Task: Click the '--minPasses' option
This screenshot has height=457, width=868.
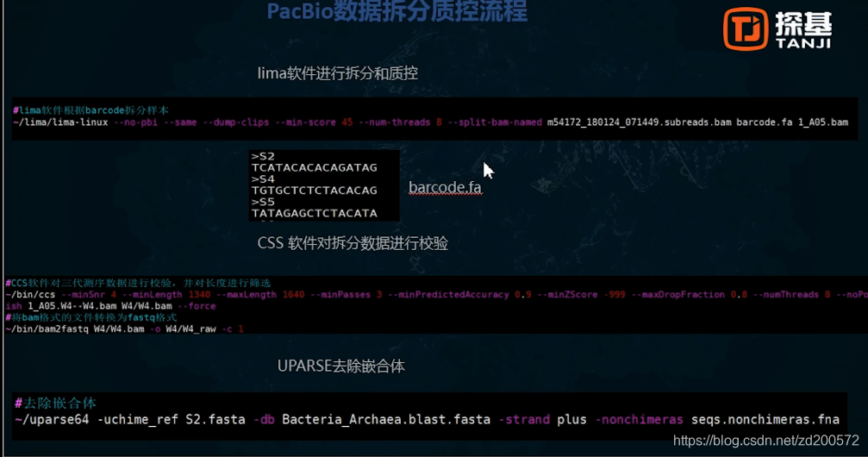Action: coord(340,295)
